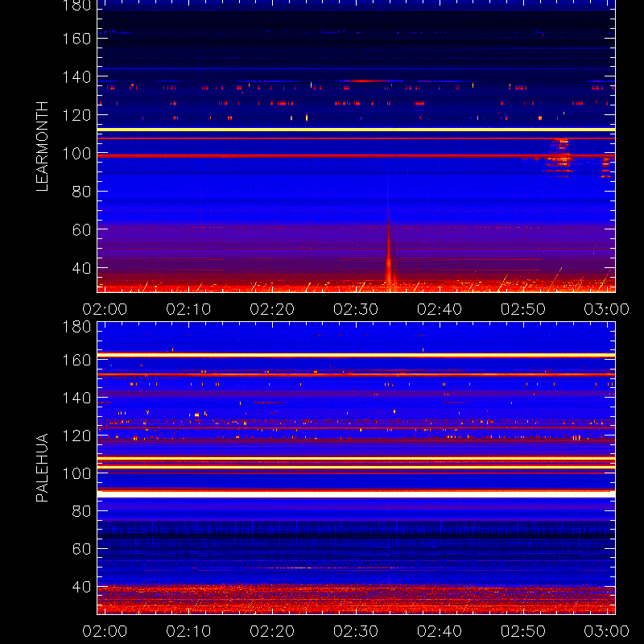Click the LEARMONTH axis title
The height and width of the screenshot is (644, 644).
(x=42, y=147)
